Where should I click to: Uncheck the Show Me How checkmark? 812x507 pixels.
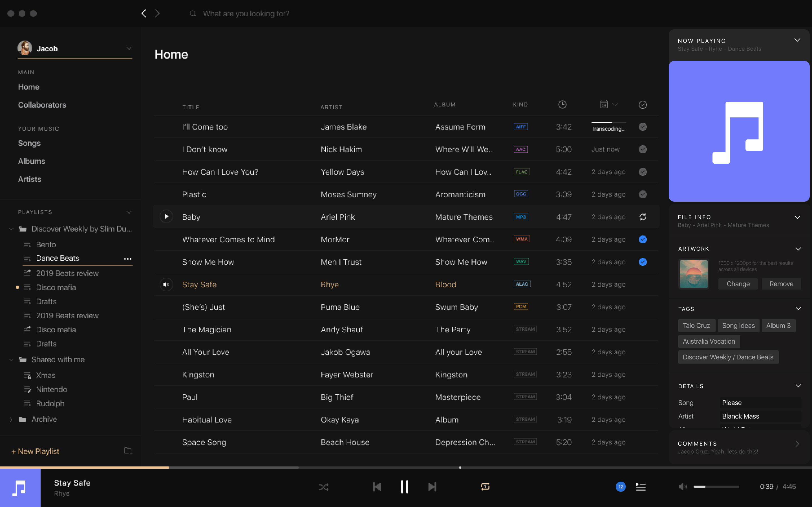point(643,262)
